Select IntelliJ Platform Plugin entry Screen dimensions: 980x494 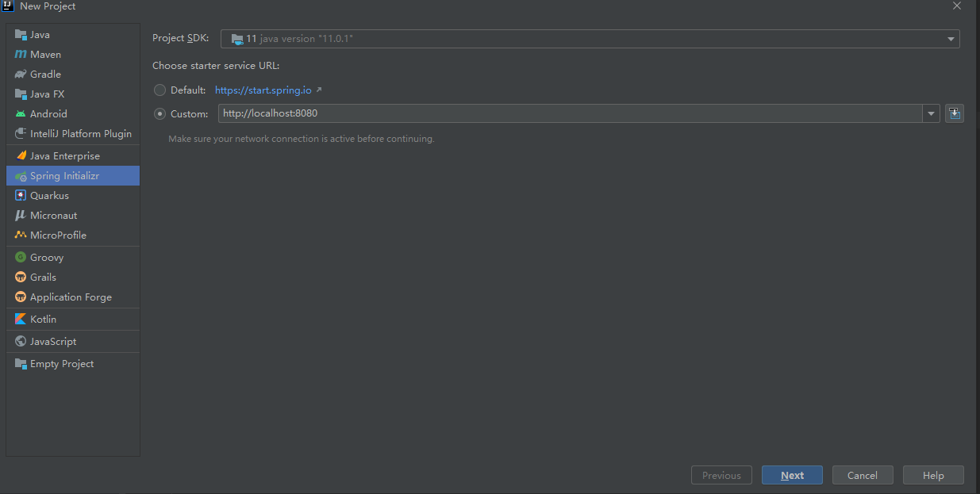point(73,134)
